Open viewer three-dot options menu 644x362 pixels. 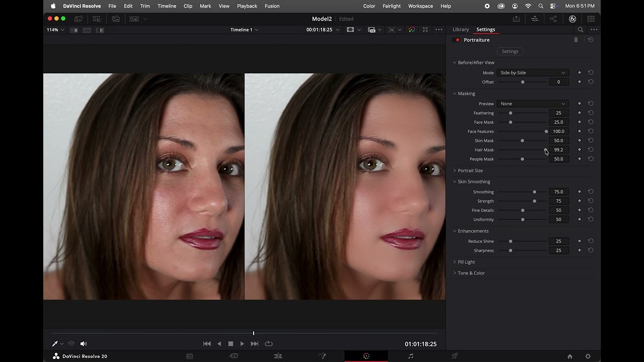pyautogui.click(x=439, y=30)
